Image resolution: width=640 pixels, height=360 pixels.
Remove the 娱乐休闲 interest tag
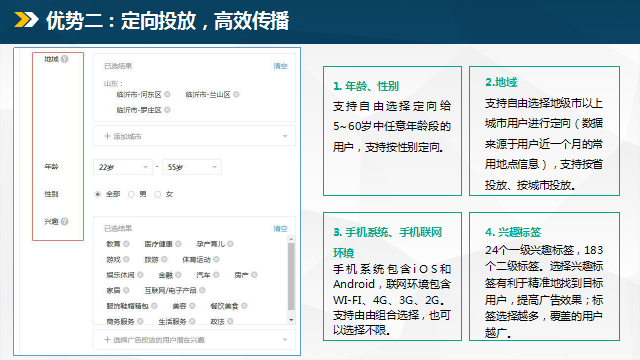tap(140, 275)
